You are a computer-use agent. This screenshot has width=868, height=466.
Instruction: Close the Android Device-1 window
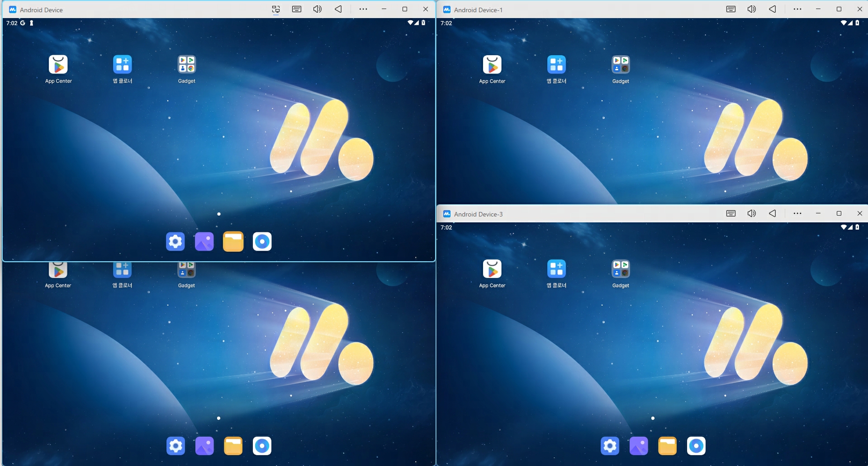point(860,9)
